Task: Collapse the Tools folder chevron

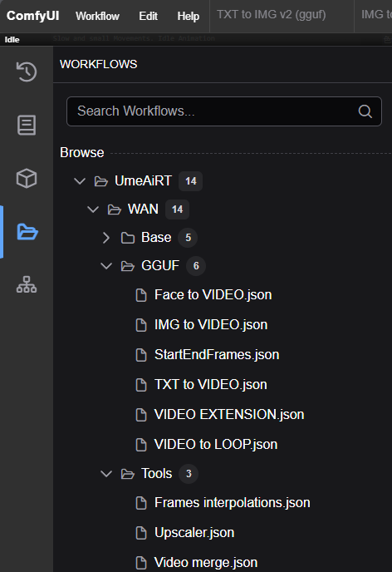Action: 106,474
